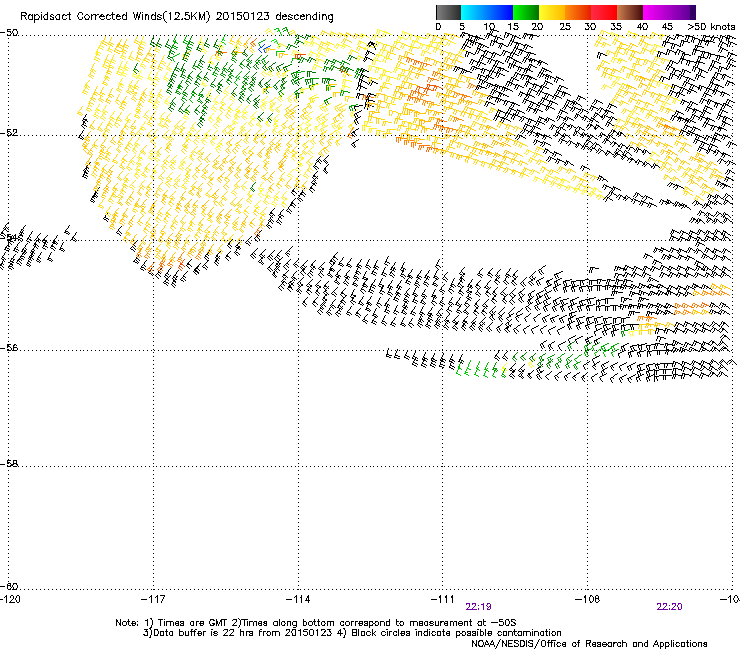Click the 'Note: 1) Times are GMT' line
The image size is (740, 650).
(316, 623)
